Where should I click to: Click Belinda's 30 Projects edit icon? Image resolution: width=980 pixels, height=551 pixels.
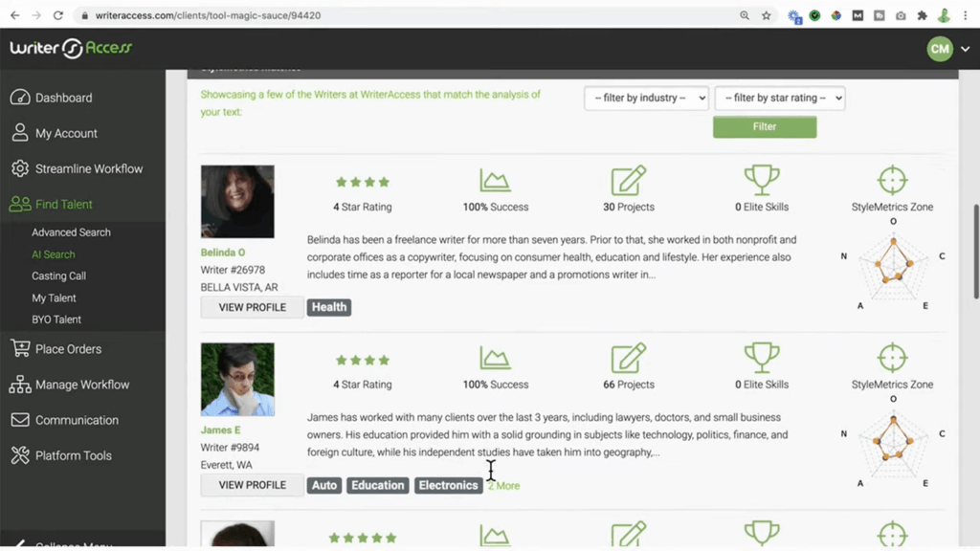tap(628, 180)
